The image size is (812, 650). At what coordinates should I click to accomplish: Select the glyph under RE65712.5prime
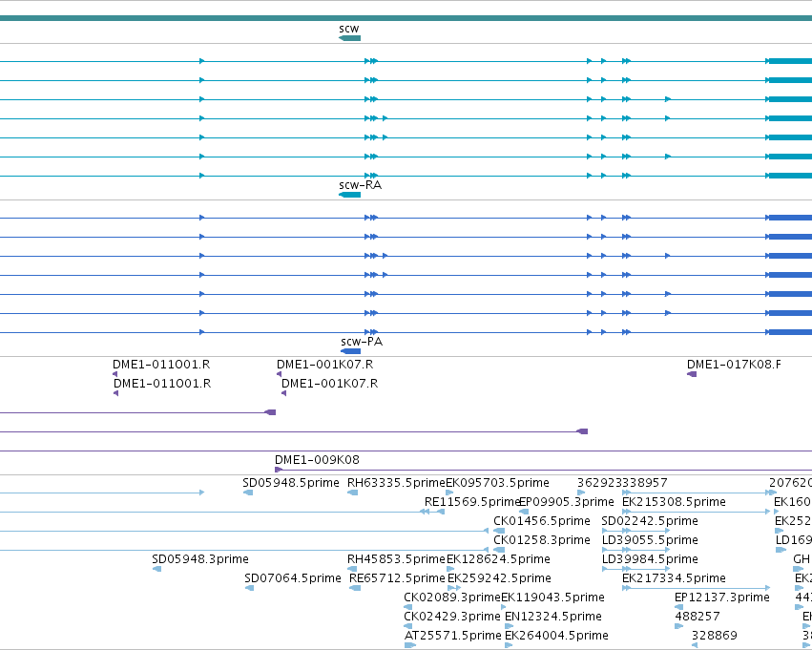click(355, 588)
